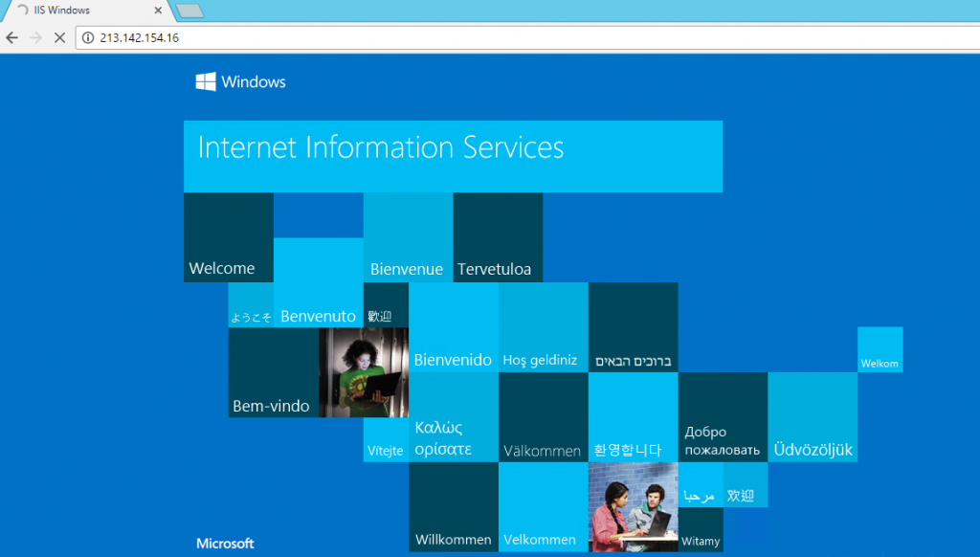The width and height of the screenshot is (980, 557).
Task: Click the Добро пожаловать tile
Action: (x=724, y=417)
